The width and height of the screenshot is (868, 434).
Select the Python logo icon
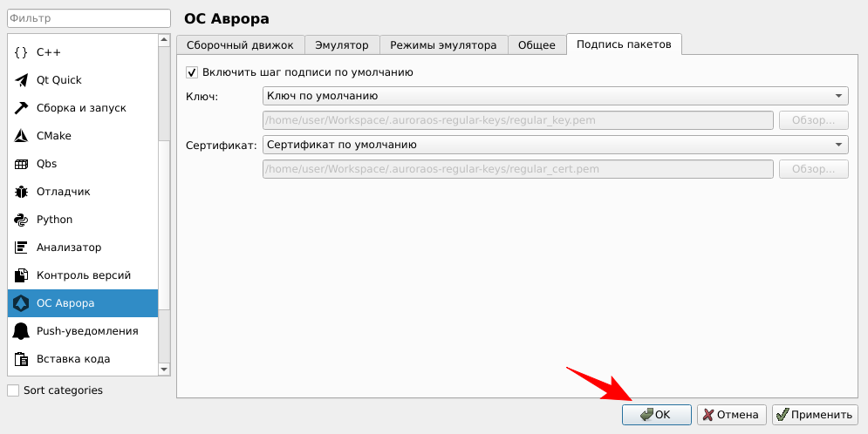21,220
